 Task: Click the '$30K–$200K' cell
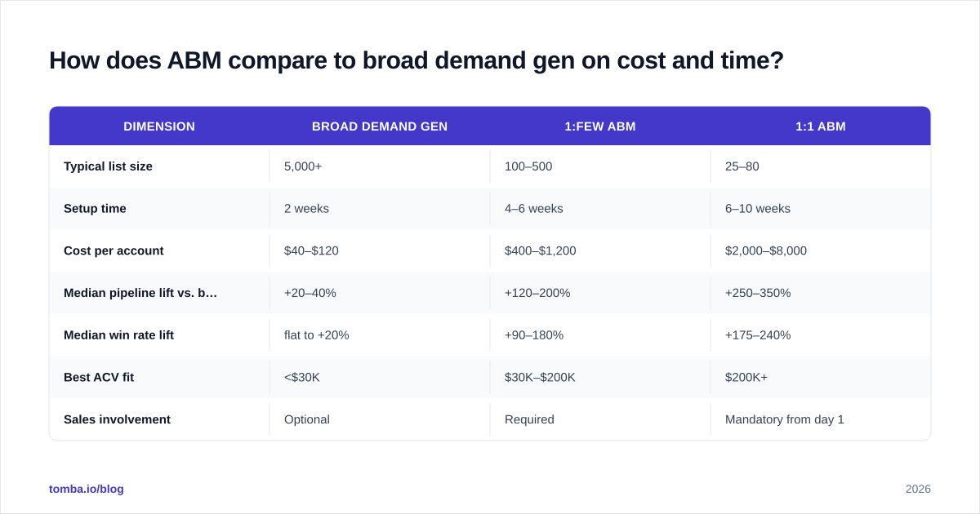[540, 378]
